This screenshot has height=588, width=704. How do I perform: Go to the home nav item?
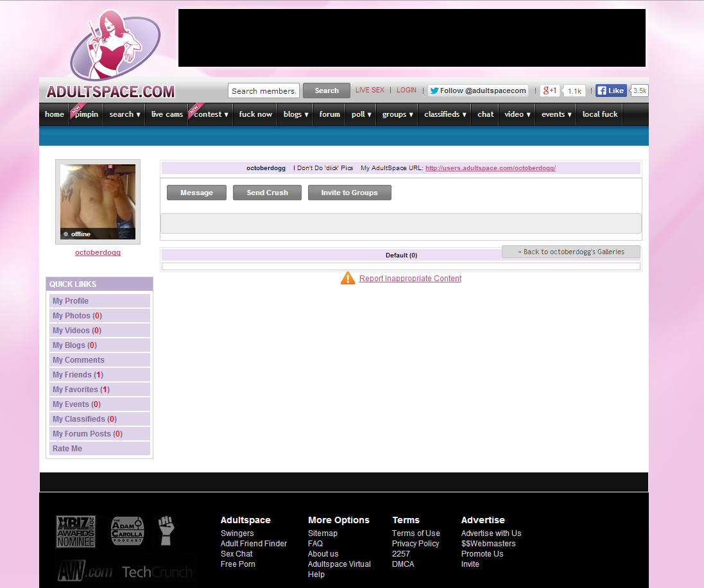(x=55, y=114)
